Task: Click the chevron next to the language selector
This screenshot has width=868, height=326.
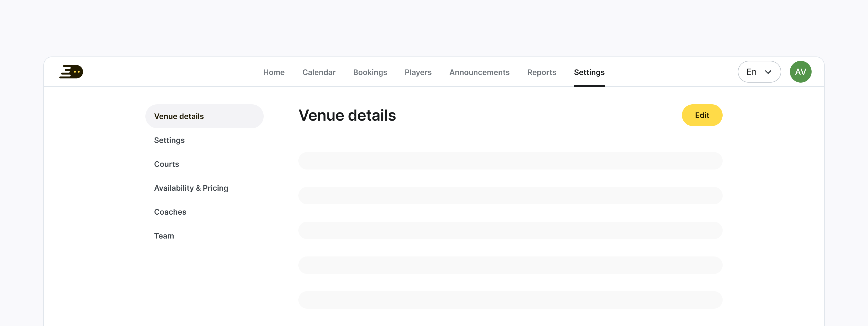Action: coord(769,71)
